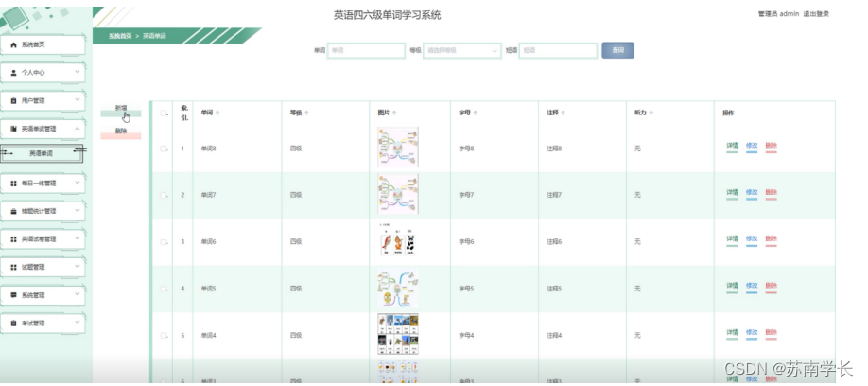
Task: Check the checkbox for row 单词7
Action: click(164, 195)
